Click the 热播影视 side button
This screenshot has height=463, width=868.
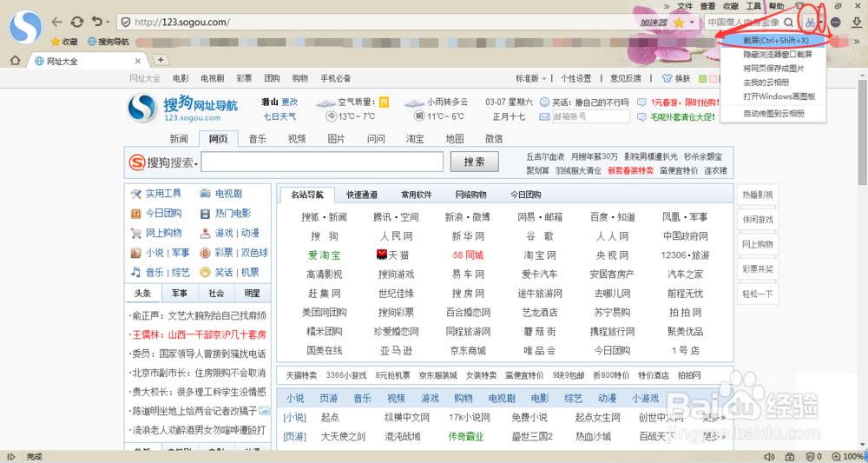(x=758, y=195)
